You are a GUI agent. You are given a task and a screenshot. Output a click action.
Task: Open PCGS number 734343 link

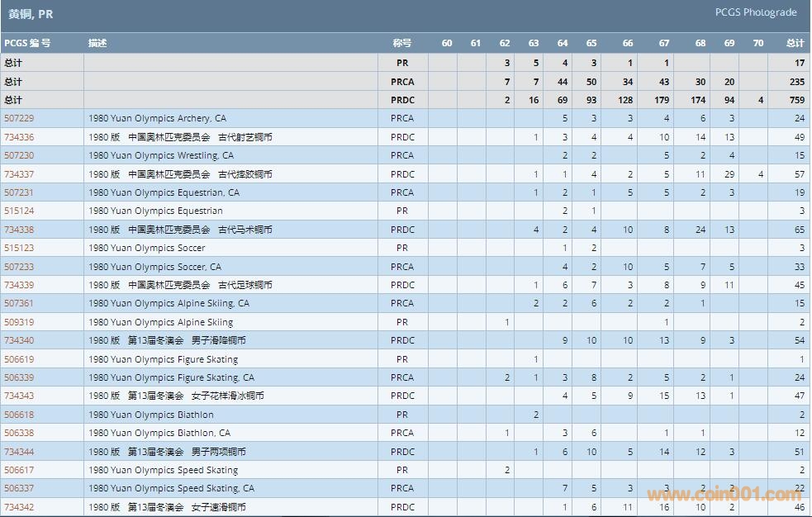click(19, 396)
